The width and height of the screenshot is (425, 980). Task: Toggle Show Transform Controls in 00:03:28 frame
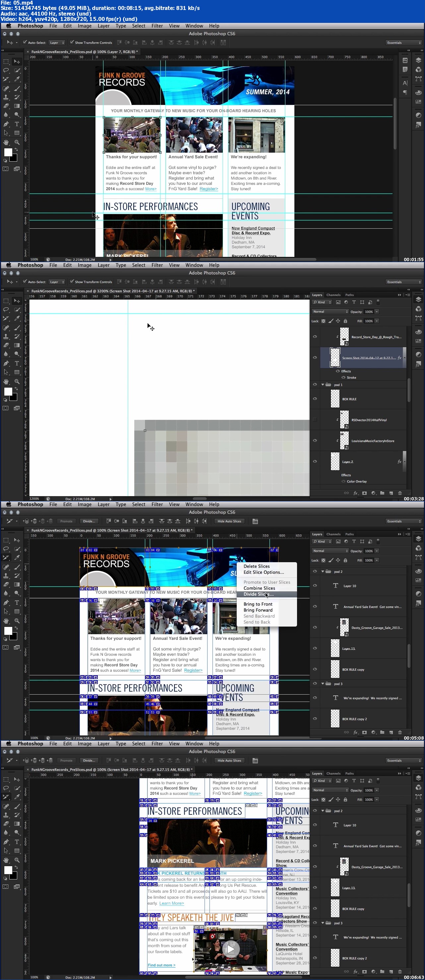point(72,281)
